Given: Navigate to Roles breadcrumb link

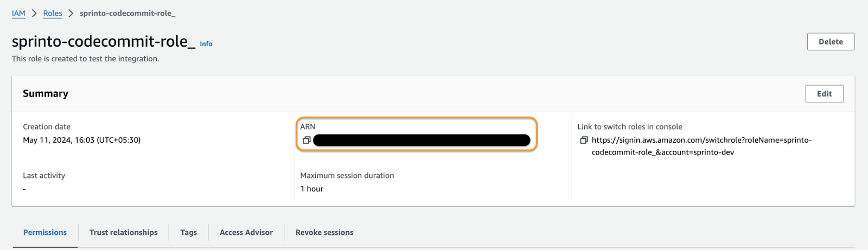Looking at the screenshot, I should click(x=53, y=14).
